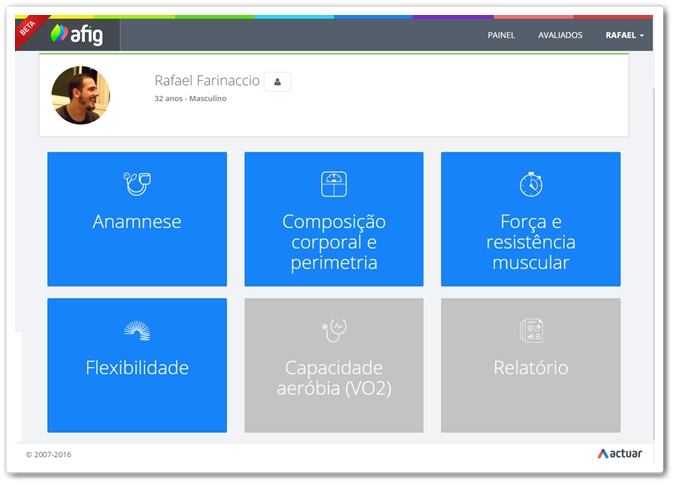Open Capacidade aeróbia (VO2) tile
The image size is (676, 485).
pos(334,365)
